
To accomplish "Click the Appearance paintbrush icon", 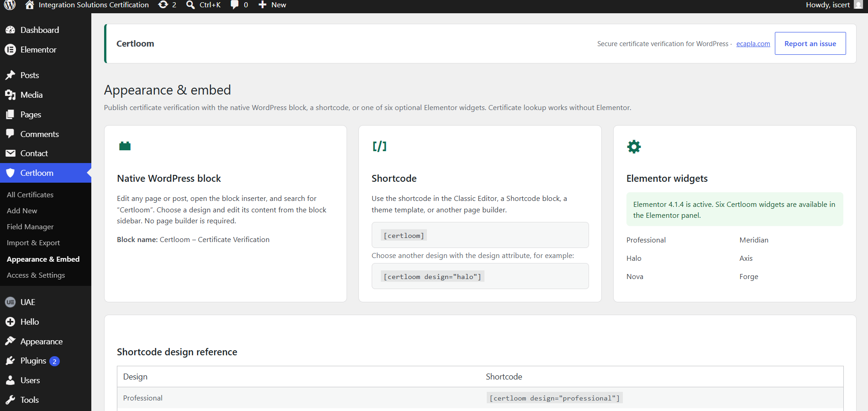I will [x=11, y=341].
